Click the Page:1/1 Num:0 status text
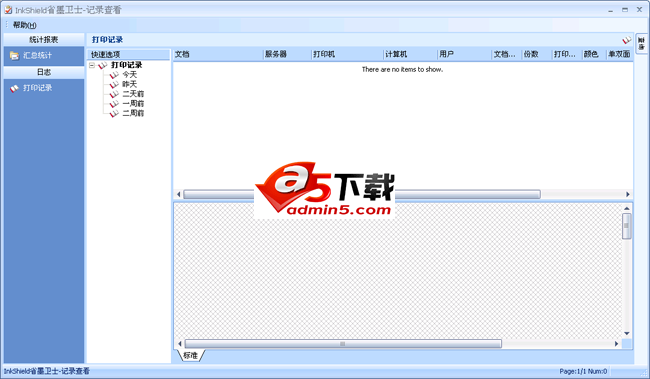 583,372
